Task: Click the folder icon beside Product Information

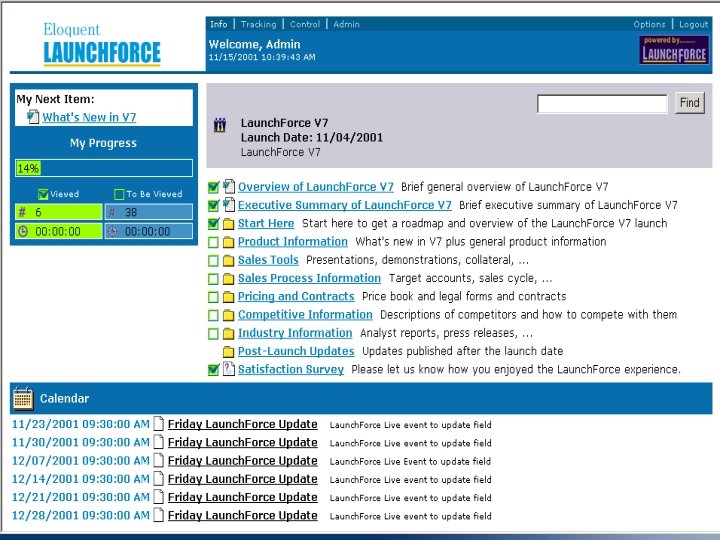Action: tap(228, 242)
